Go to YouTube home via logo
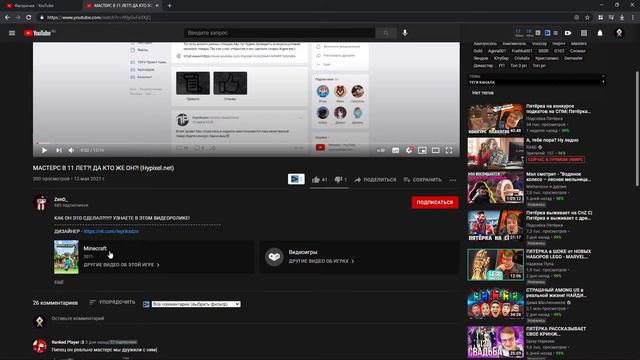Image resolution: width=640 pixels, height=360 pixels. click(39, 33)
